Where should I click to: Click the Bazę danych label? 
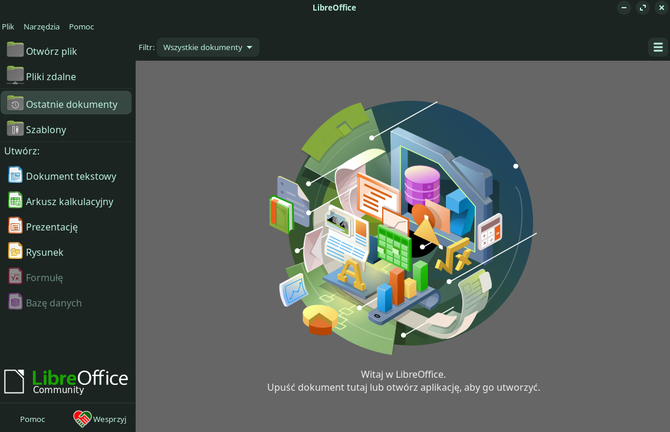(53, 303)
